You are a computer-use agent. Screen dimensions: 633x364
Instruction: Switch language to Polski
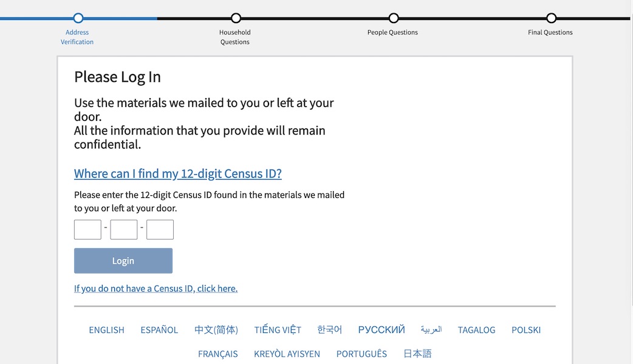coord(526,330)
